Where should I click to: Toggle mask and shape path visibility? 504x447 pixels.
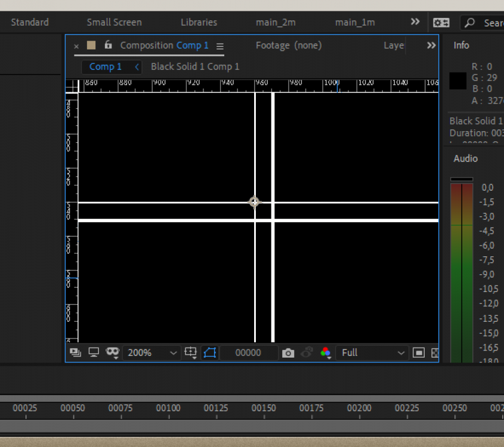click(x=209, y=353)
